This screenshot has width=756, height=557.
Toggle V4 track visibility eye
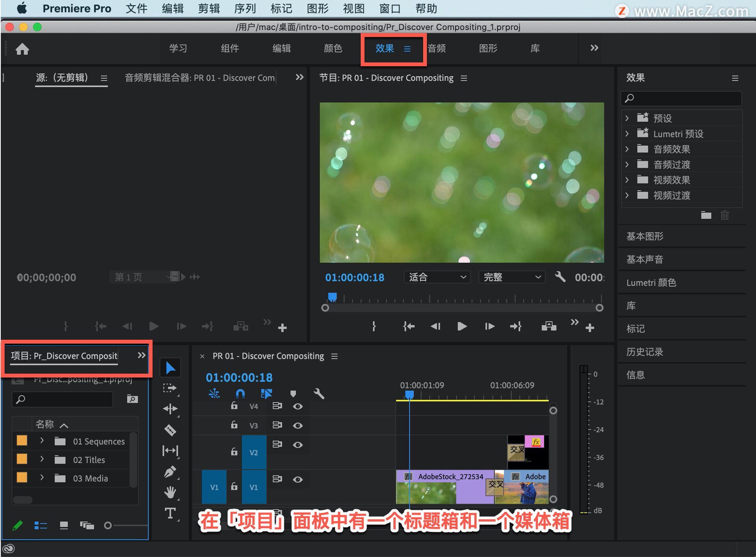click(298, 406)
